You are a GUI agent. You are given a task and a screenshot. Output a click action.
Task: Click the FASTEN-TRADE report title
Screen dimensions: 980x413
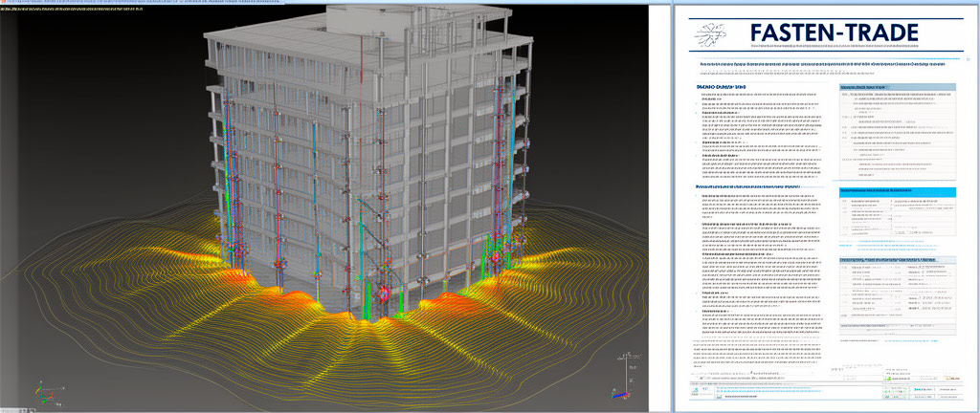click(x=835, y=33)
